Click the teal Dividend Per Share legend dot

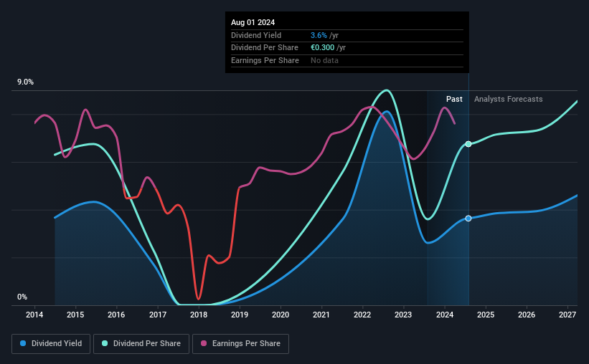coord(105,343)
